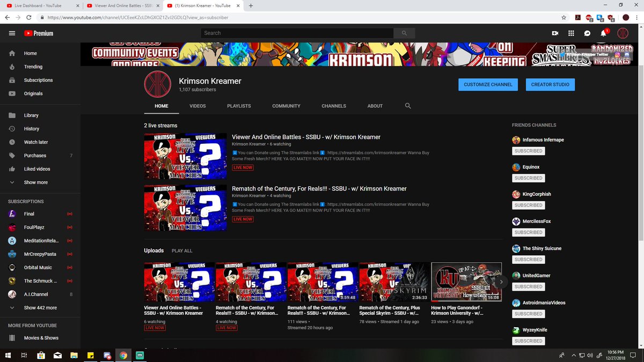Search within the channel using magnifier icon
Screen dimensions: 644x362
coord(408,106)
